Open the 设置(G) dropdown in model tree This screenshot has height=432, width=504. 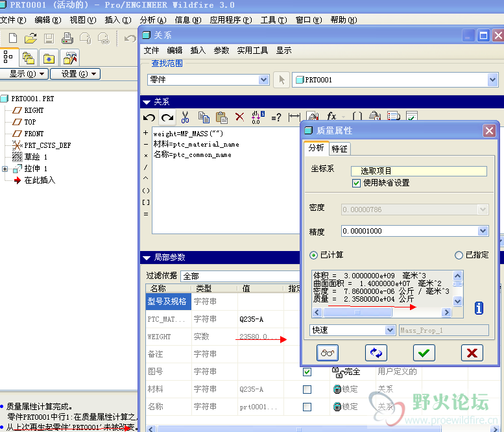click(x=75, y=74)
